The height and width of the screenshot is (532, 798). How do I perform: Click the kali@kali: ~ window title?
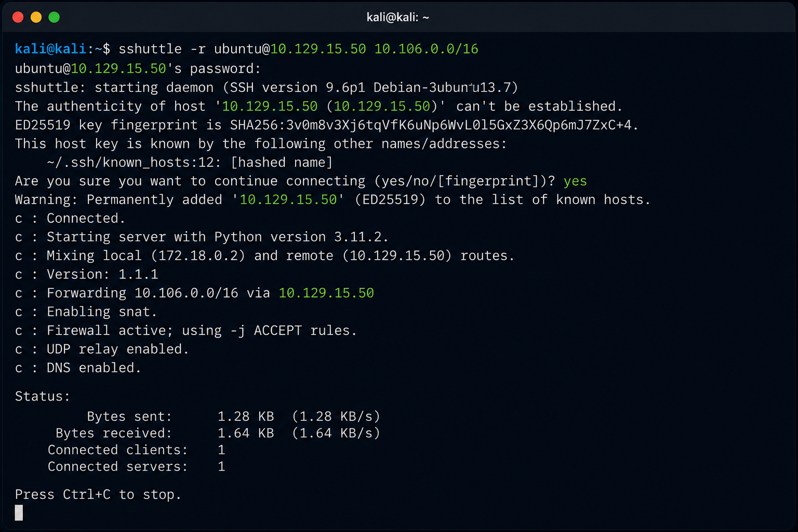click(398, 17)
